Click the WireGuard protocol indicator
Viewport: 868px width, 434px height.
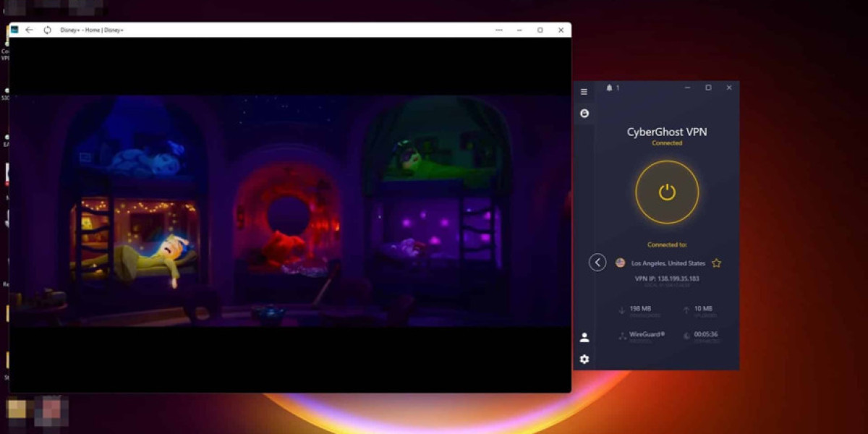pos(647,334)
